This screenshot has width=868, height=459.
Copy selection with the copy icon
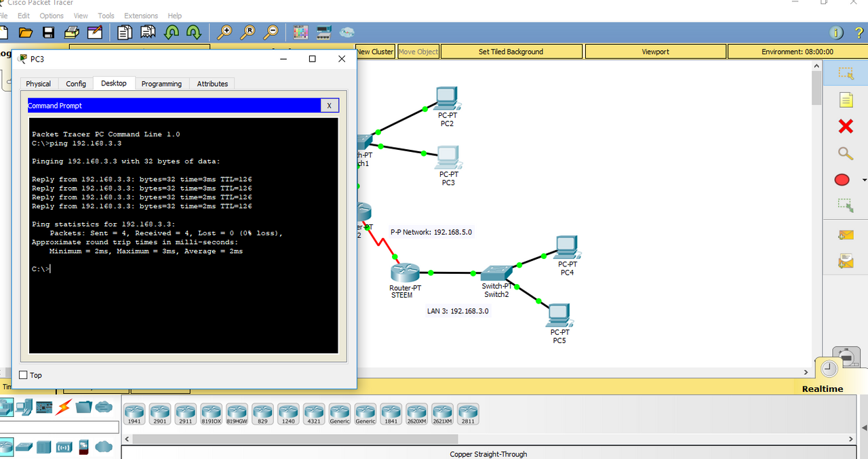[x=125, y=32]
